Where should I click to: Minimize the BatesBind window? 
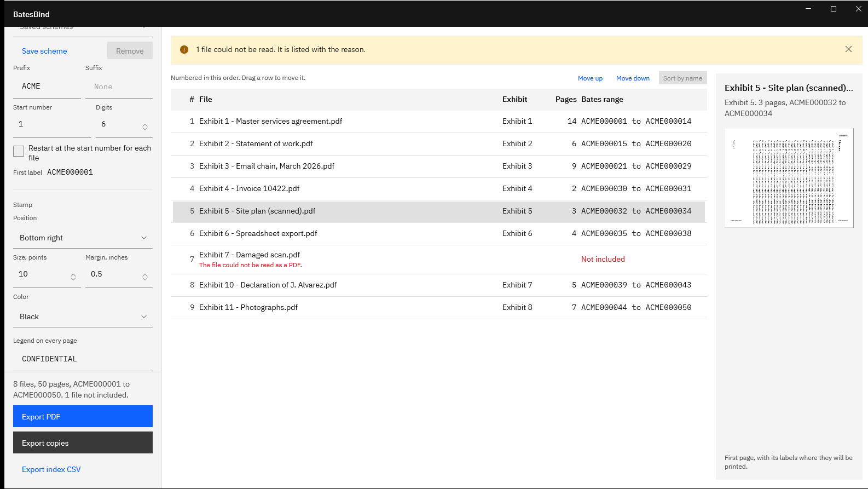(808, 9)
